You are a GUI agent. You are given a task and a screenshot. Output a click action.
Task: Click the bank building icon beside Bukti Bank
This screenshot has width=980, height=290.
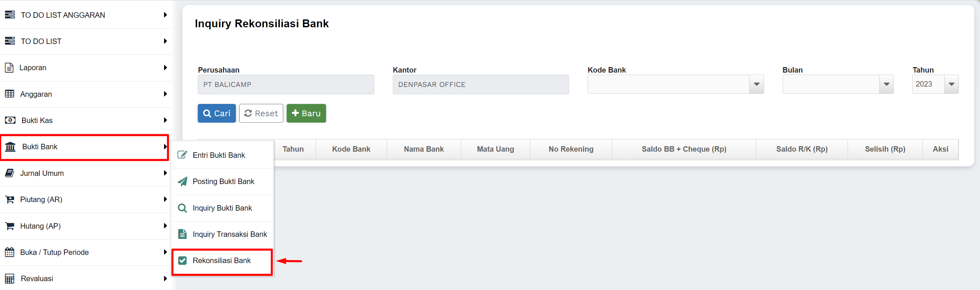(10, 147)
